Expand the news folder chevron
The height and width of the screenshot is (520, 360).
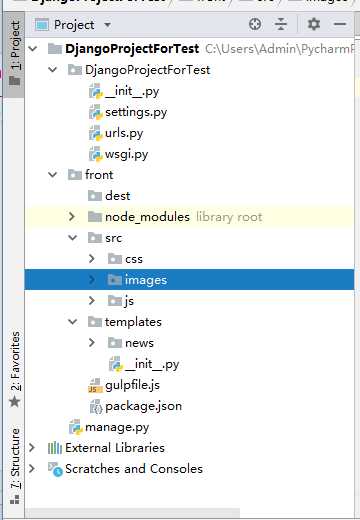[x=92, y=343]
